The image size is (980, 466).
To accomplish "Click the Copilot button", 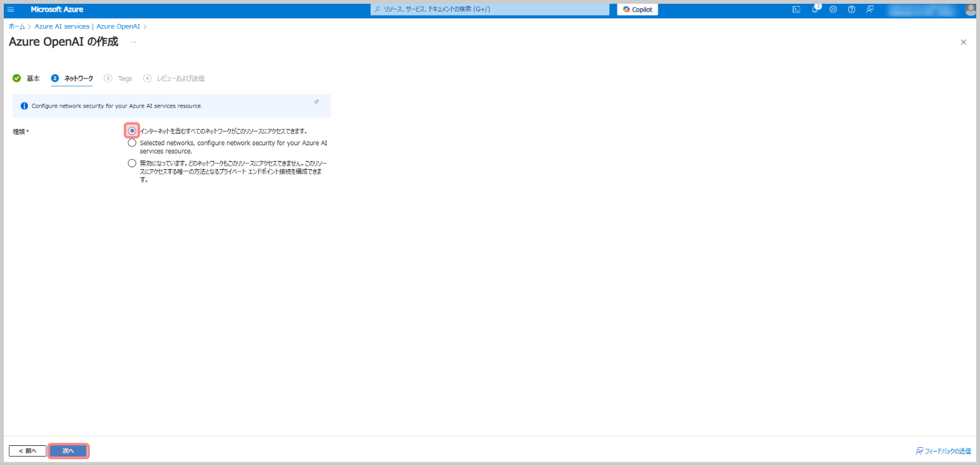I will click(638, 9).
